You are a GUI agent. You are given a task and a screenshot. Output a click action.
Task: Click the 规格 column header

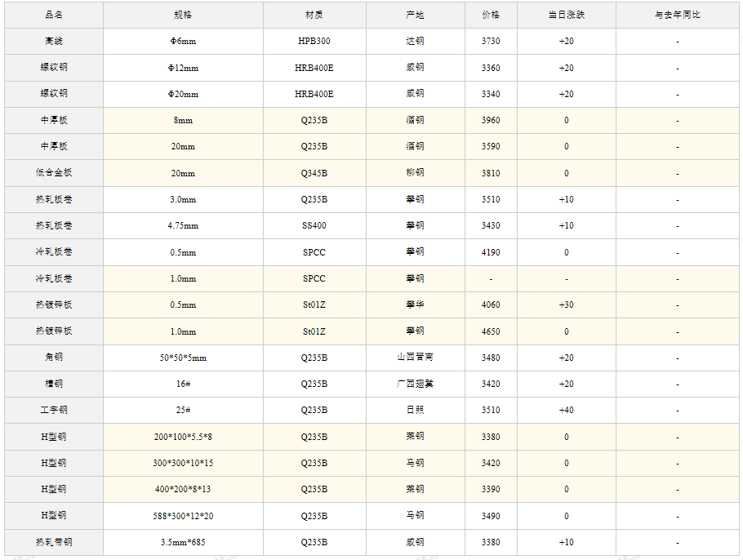point(183,15)
